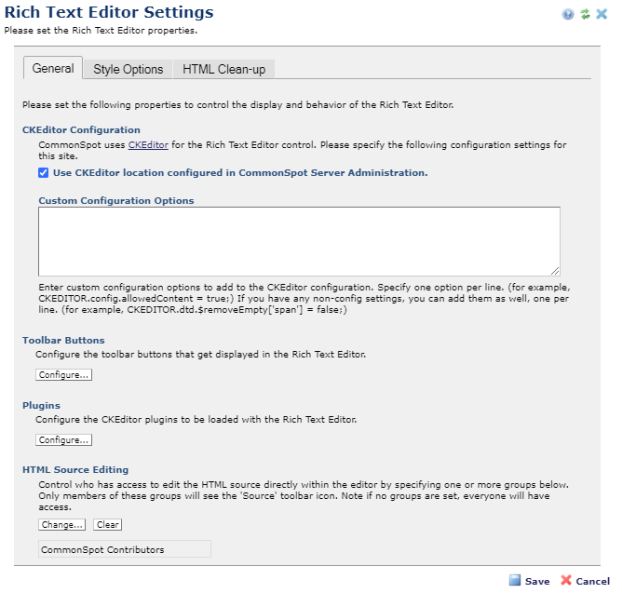Click the textarea resize handle corner
Screen dimensions: 622x593
click(x=555, y=271)
